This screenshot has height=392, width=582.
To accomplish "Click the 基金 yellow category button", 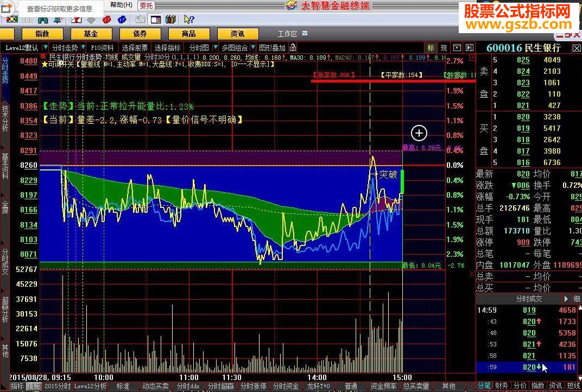I will tap(91, 34).
